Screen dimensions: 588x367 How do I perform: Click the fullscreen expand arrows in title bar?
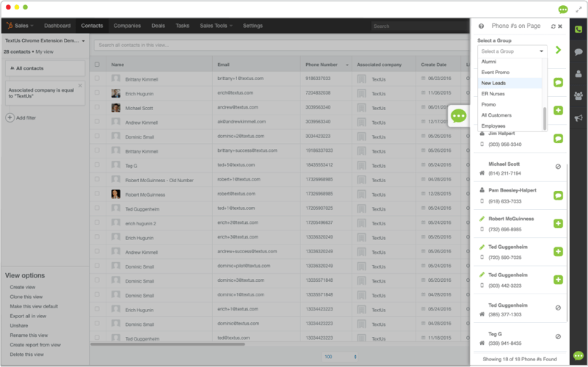point(578,10)
